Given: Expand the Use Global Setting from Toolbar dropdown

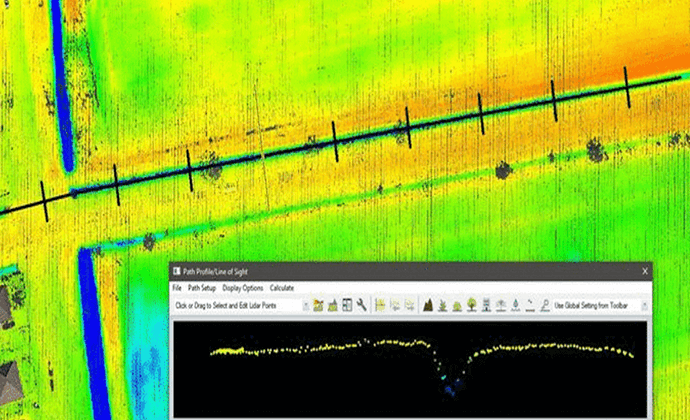Looking at the screenshot, I should tap(644, 306).
